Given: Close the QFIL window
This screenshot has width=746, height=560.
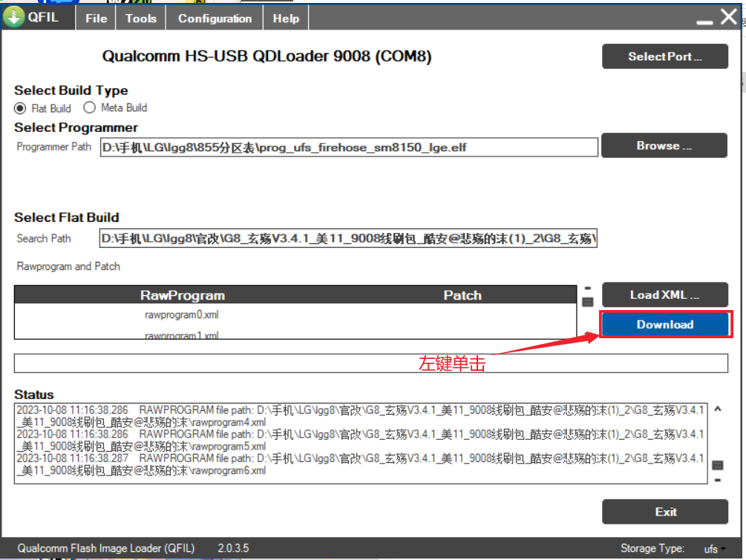Looking at the screenshot, I should (728, 18).
